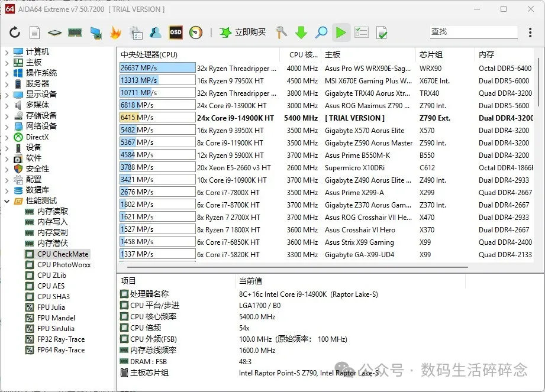Select the 内存复制 benchmark
The height and width of the screenshot is (392, 545).
pos(53,232)
